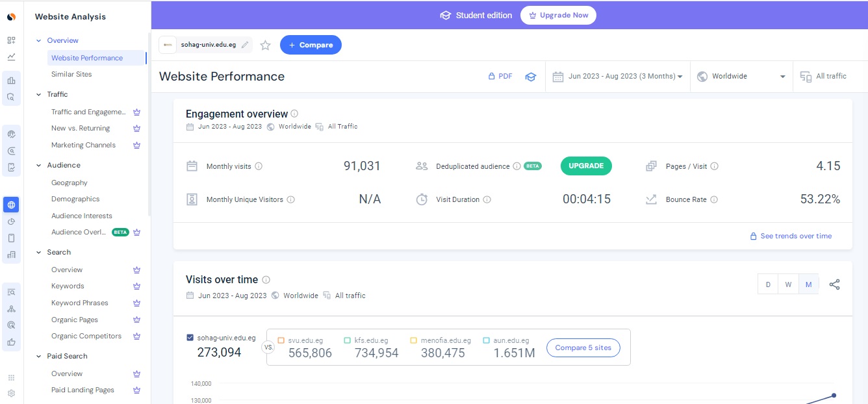
Task: Click the star favorite icon next to domain
Action: tap(265, 45)
